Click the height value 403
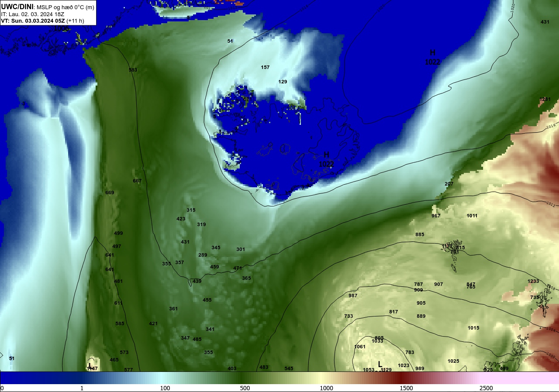 coord(232,368)
